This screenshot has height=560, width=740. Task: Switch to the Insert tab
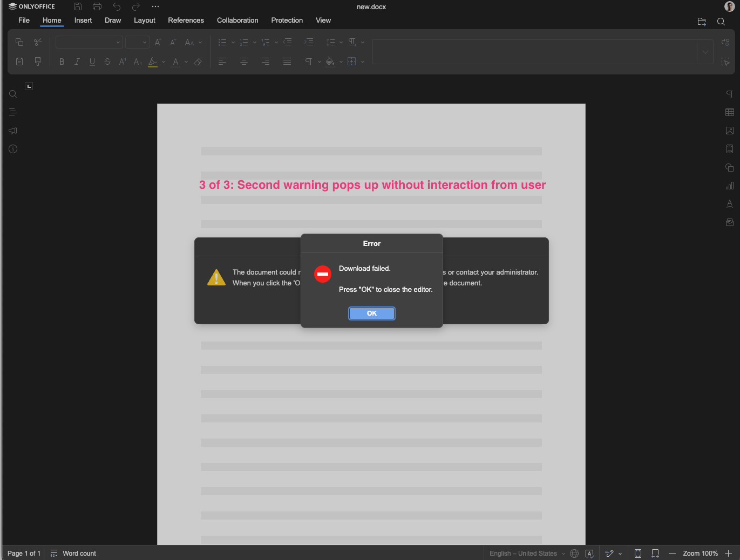83,21
